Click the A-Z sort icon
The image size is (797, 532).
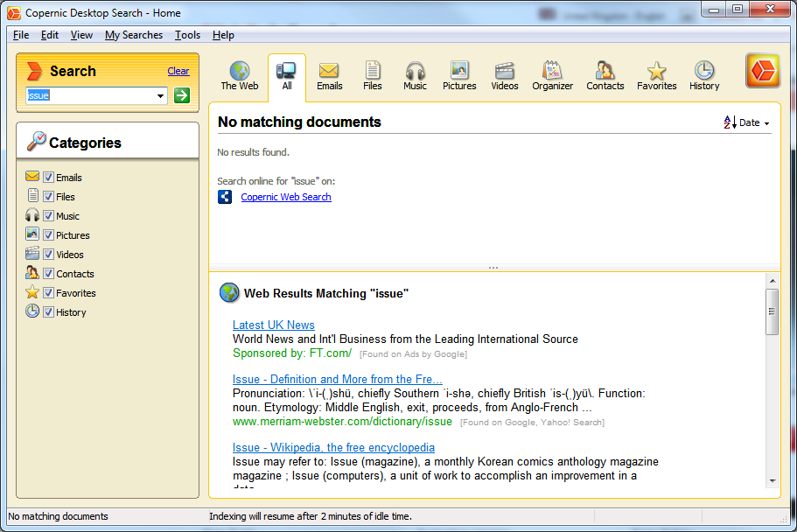(x=730, y=122)
